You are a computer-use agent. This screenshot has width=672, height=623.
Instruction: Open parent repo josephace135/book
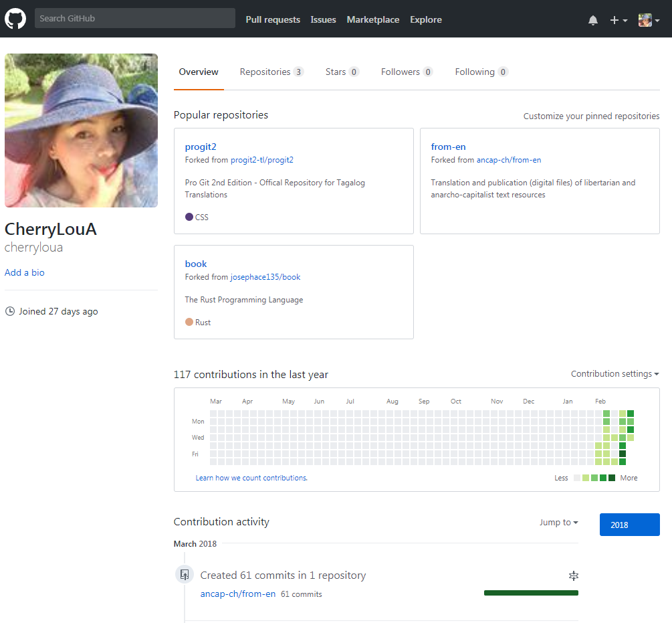click(x=265, y=277)
